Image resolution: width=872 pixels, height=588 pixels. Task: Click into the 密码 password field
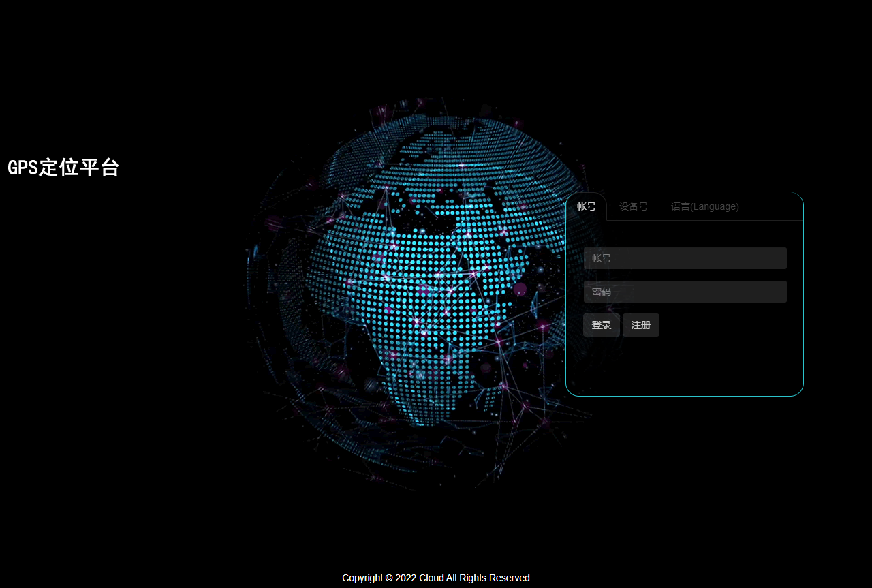pyautogui.click(x=685, y=292)
